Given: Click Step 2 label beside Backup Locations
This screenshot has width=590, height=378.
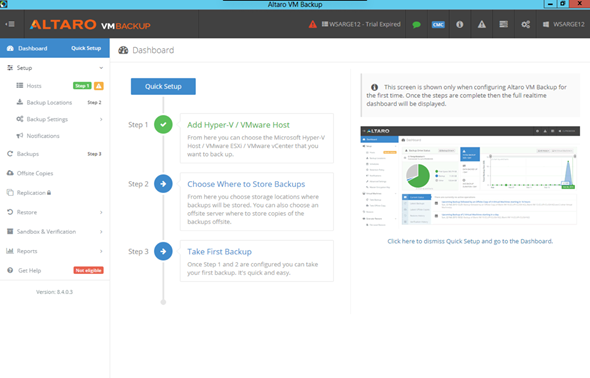Looking at the screenshot, I should click(x=94, y=102).
